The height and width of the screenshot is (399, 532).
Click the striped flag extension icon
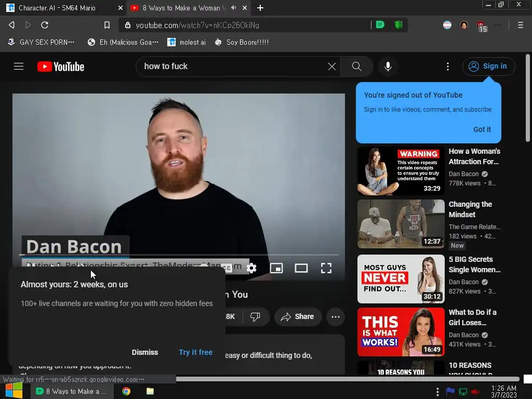[x=447, y=25]
